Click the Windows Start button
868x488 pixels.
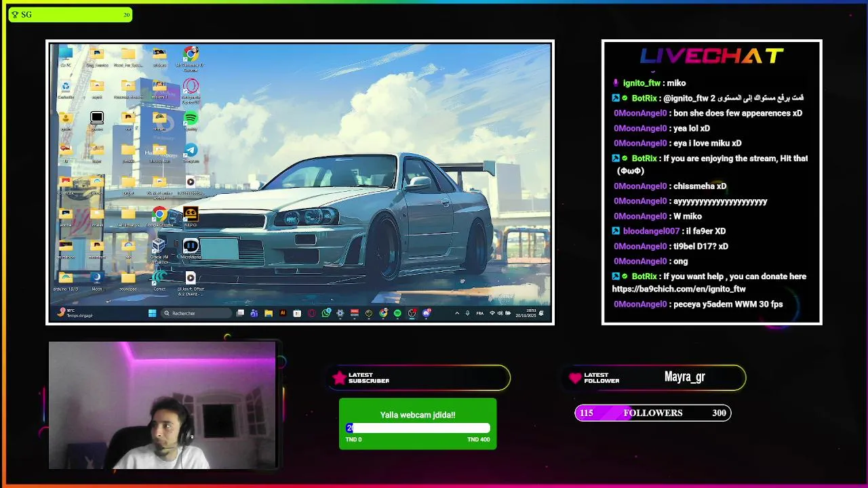(152, 313)
